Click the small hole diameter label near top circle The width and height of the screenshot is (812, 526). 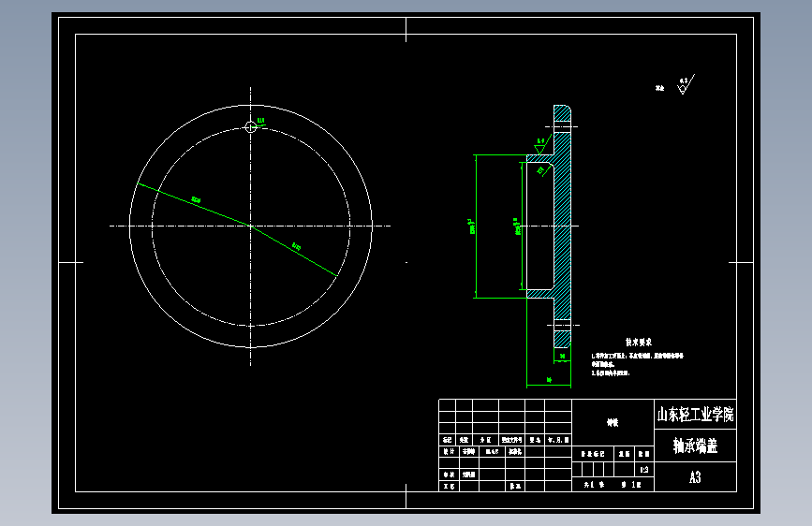(261, 121)
